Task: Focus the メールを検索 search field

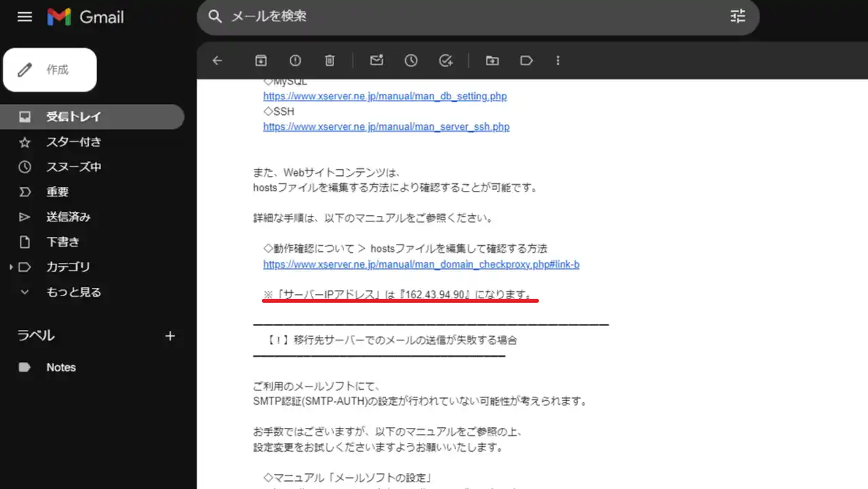Action: pos(478,17)
